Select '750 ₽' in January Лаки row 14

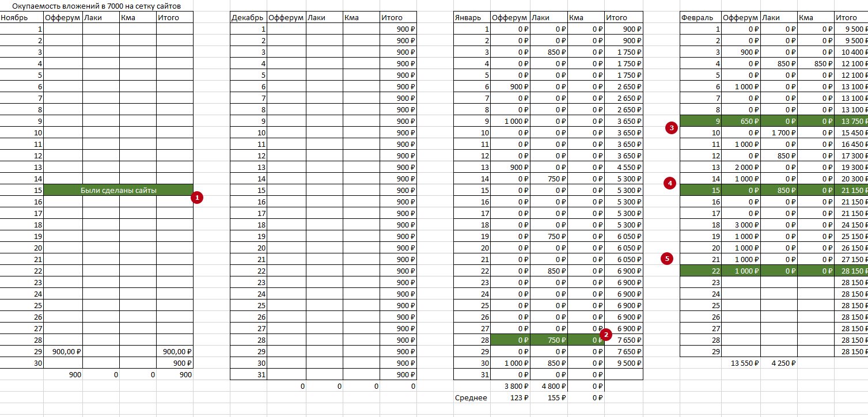(x=548, y=179)
